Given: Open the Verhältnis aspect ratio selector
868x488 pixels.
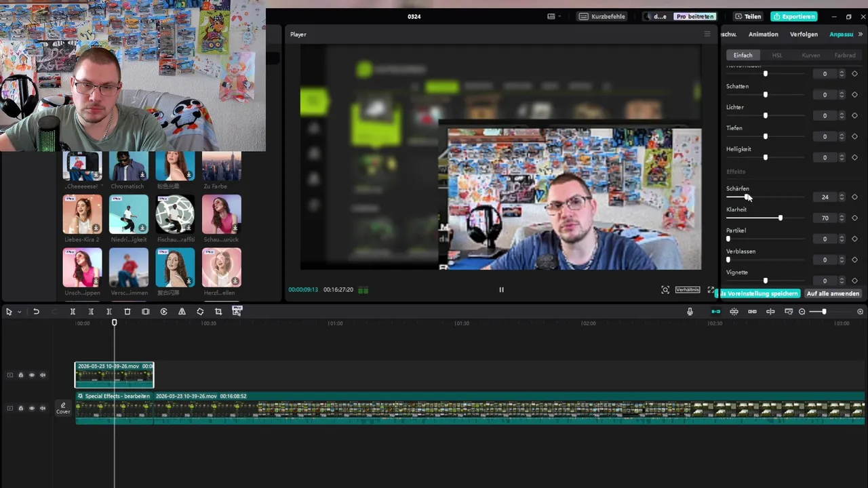Looking at the screenshot, I should [x=687, y=289].
